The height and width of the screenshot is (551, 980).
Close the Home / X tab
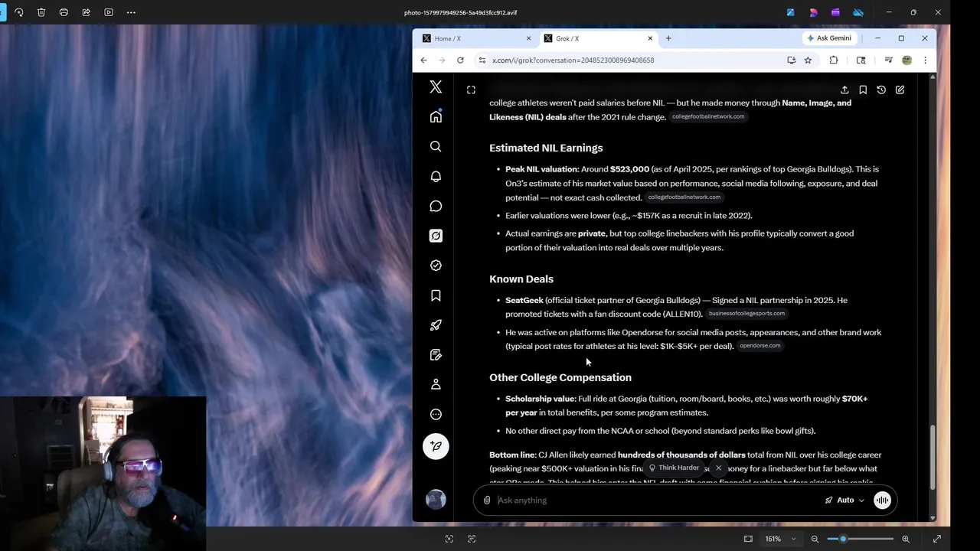tap(528, 38)
